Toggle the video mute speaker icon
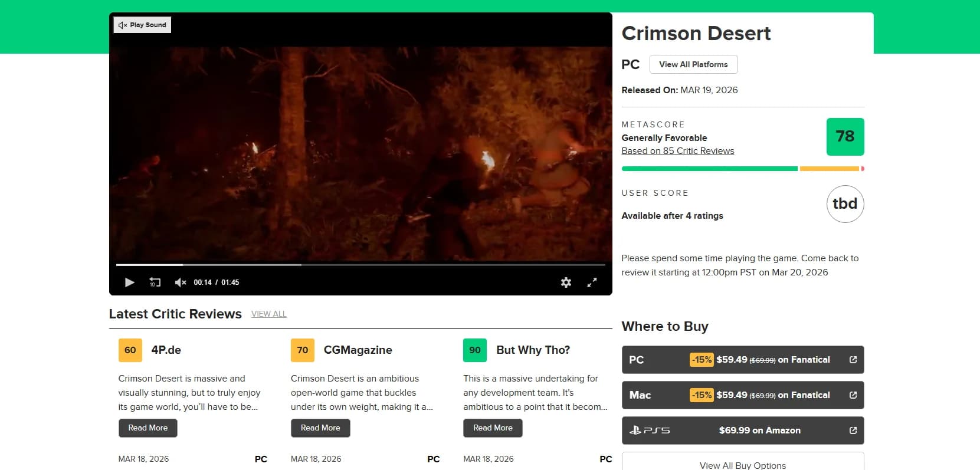This screenshot has height=470, width=980. pos(181,282)
